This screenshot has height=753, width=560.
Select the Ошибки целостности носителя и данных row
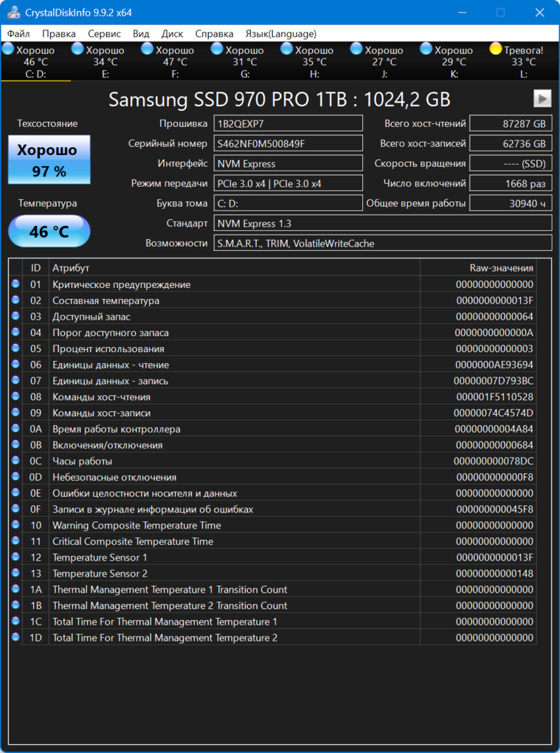(272, 493)
